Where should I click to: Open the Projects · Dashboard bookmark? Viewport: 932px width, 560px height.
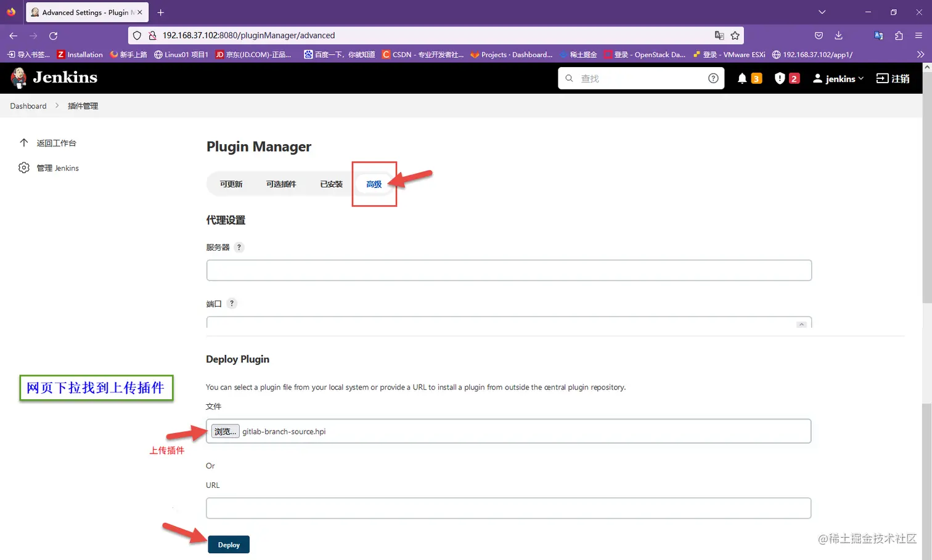[x=512, y=54]
